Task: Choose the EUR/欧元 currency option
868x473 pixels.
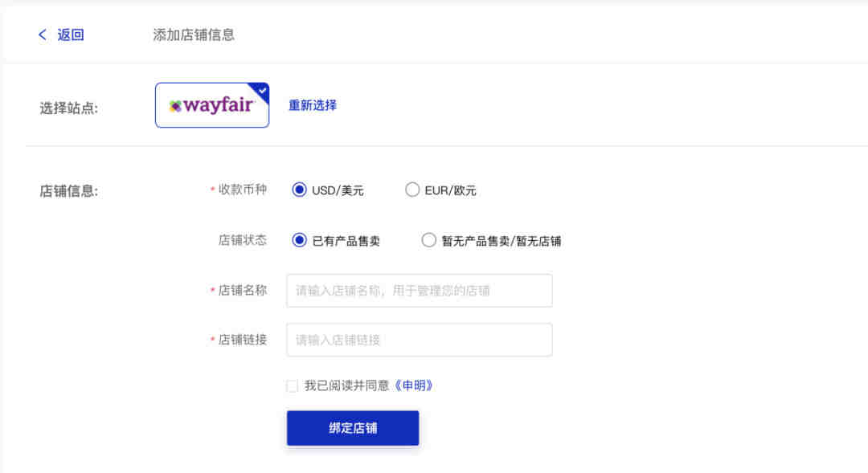Action: pos(412,190)
